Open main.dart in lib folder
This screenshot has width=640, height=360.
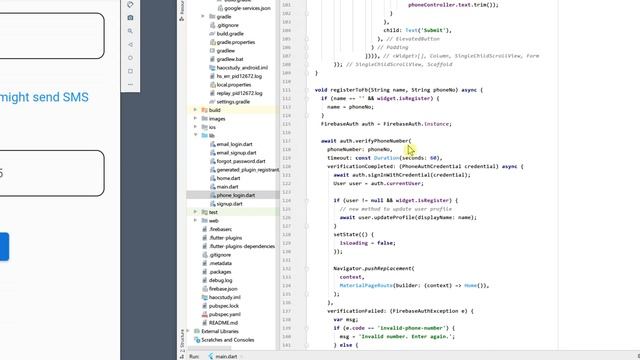point(224,187)
